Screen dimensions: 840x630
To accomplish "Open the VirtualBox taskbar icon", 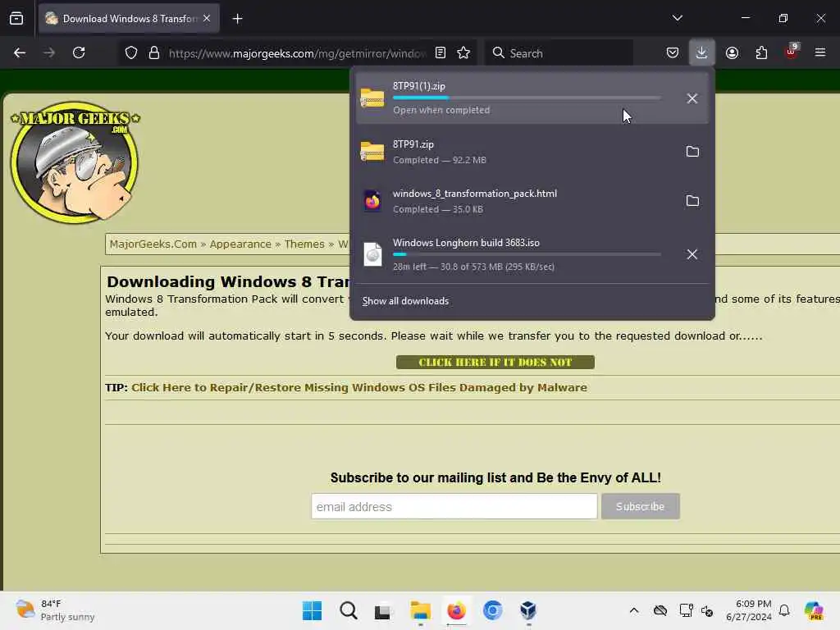I will pyautogui.click(x=528, y=610).
